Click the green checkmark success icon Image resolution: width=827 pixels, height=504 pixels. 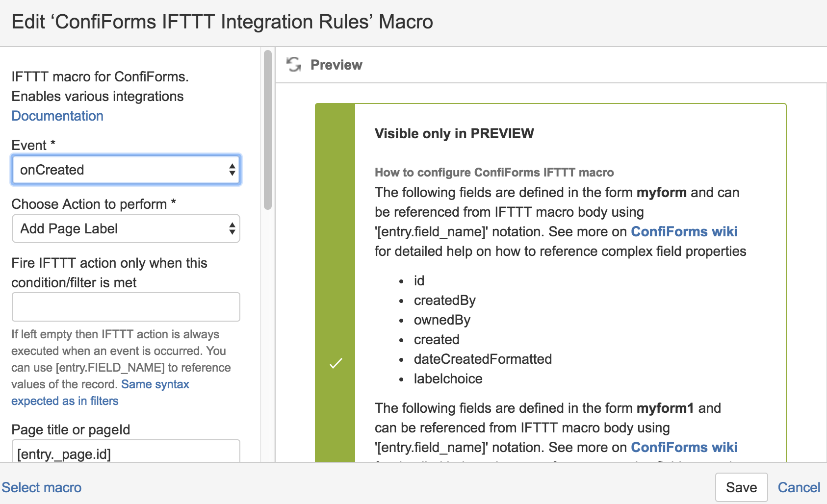[336, 363]
